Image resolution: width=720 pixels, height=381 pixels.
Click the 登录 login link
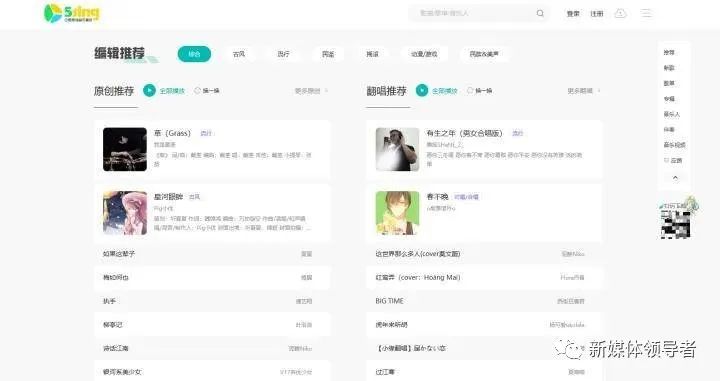pos(573,14)
